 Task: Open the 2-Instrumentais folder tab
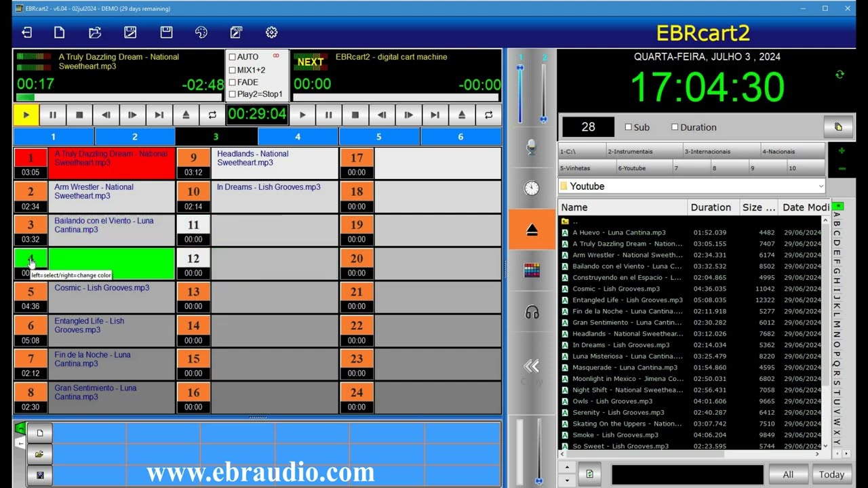click(x=644, y=151)
